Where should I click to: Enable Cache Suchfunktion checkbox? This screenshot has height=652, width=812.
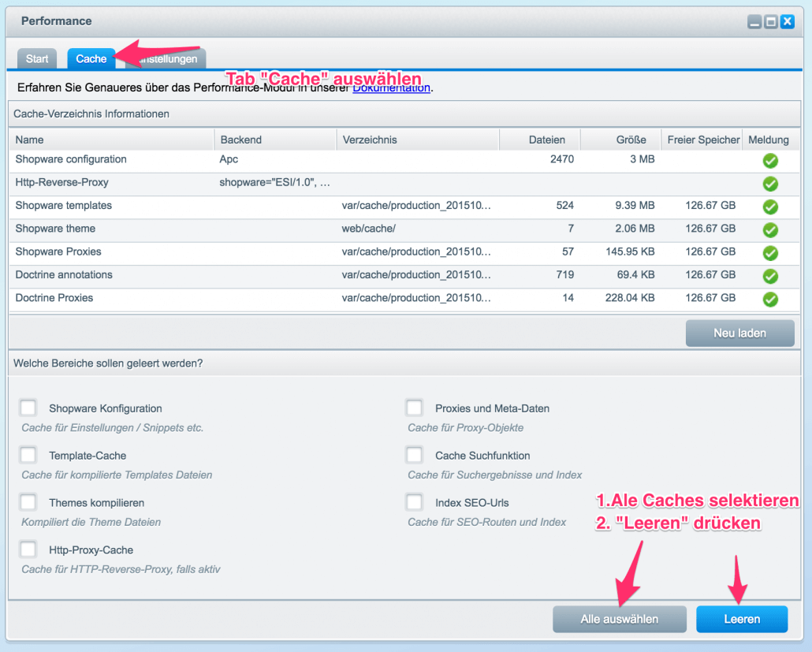[415, 455]
